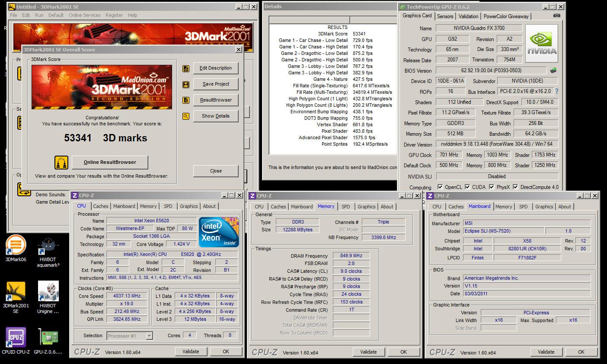Viewport: 607px width, 364px height.
Task: Click the 3DMark2001 banner in score dialog
Action: (x=102, y=87)
